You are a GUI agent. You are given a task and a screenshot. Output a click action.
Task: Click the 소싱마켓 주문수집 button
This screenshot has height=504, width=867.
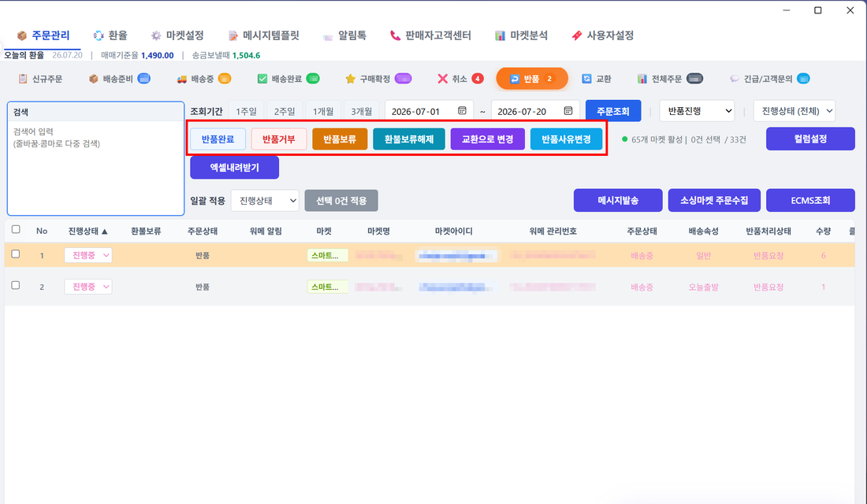point(714,200)
